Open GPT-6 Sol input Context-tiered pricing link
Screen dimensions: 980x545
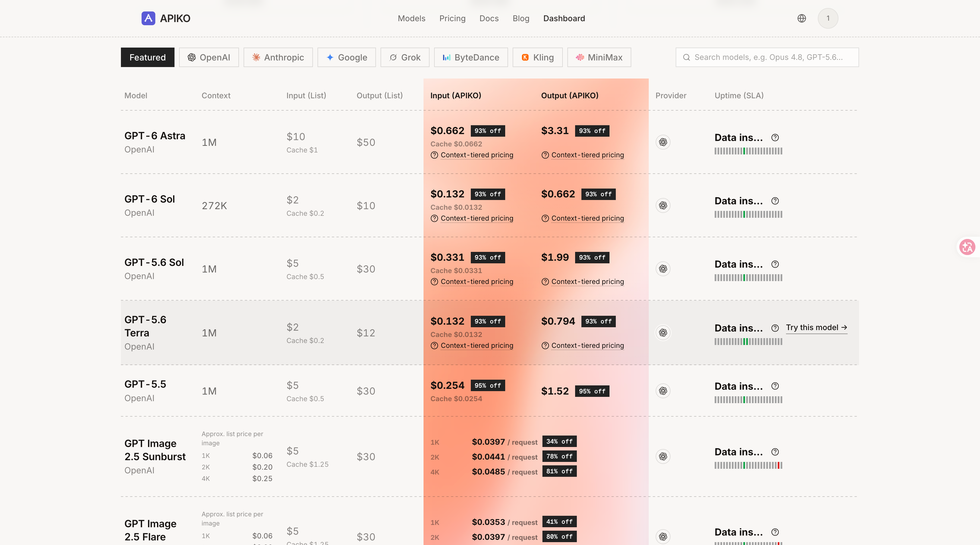coord(477,218)
